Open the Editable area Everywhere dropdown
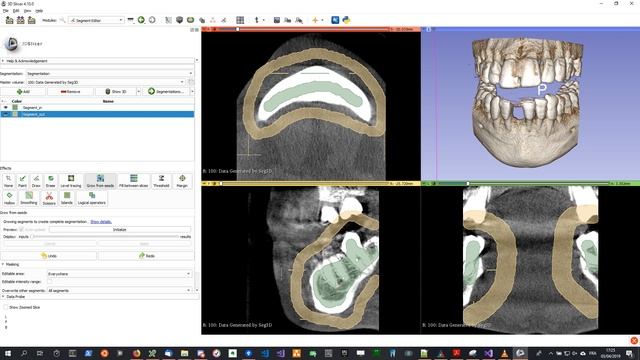 (x=119, y=273)
